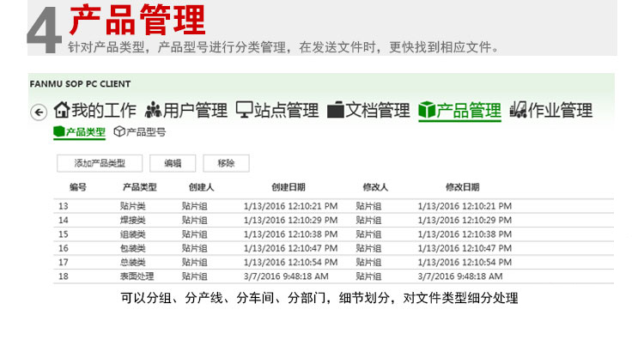Click modified date in row 17
644x340 pixels.
[x=465, y=262]
